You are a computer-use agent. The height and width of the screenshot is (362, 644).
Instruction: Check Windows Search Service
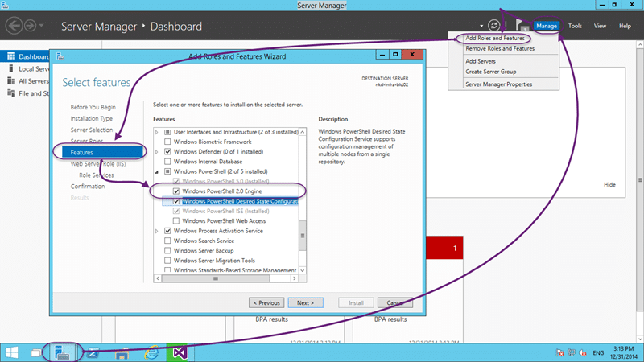[x=167, y=241]
